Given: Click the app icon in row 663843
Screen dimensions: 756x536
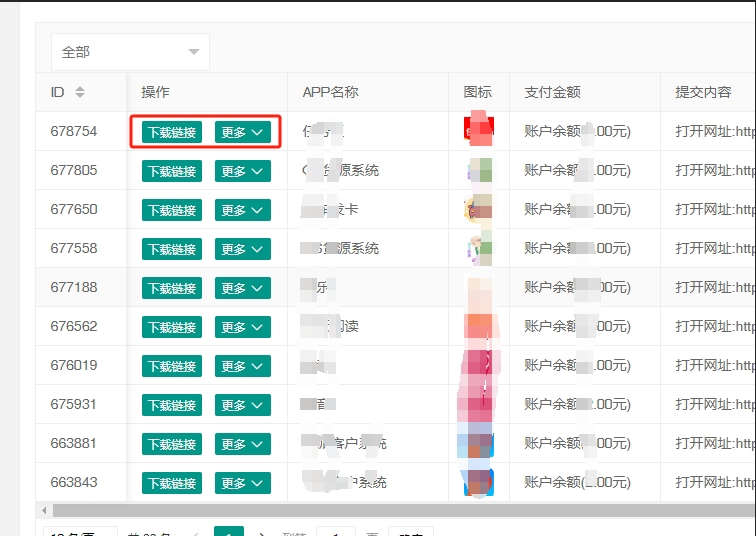Looking at the screenshot, I should (x=479, y=482).
